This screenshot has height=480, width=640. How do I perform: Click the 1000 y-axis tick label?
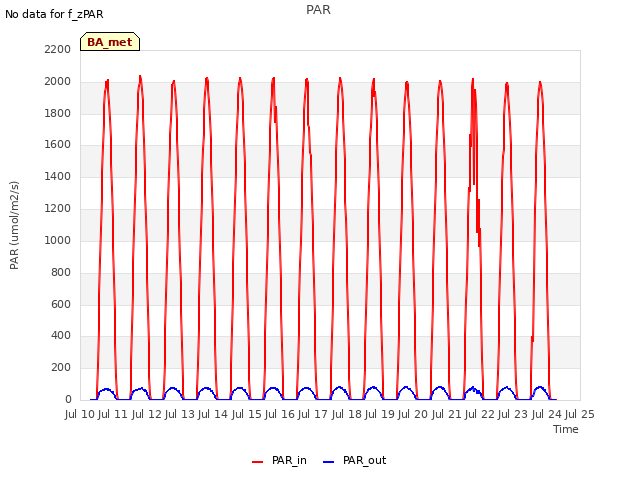(x=58, y=240)
